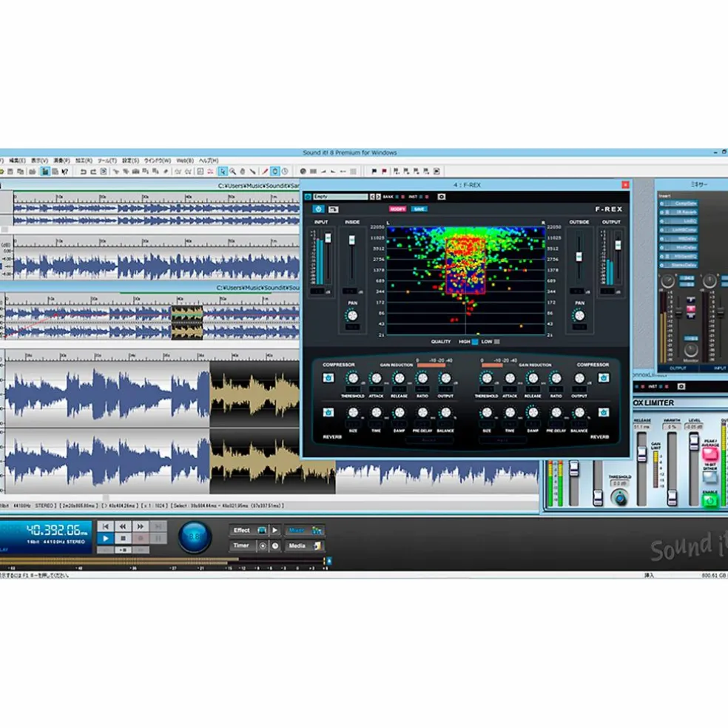Select the highlighted arrow selection tool

[223, 172]
